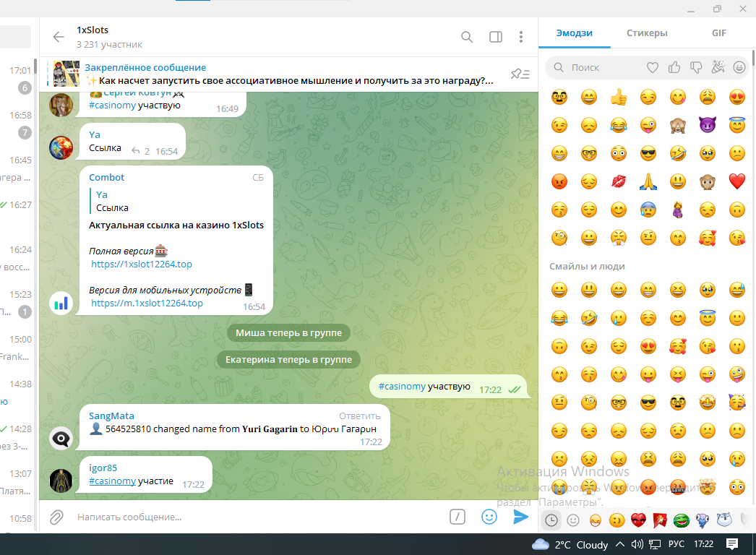Open volume control in taskbar

click(x=637, y=544)
